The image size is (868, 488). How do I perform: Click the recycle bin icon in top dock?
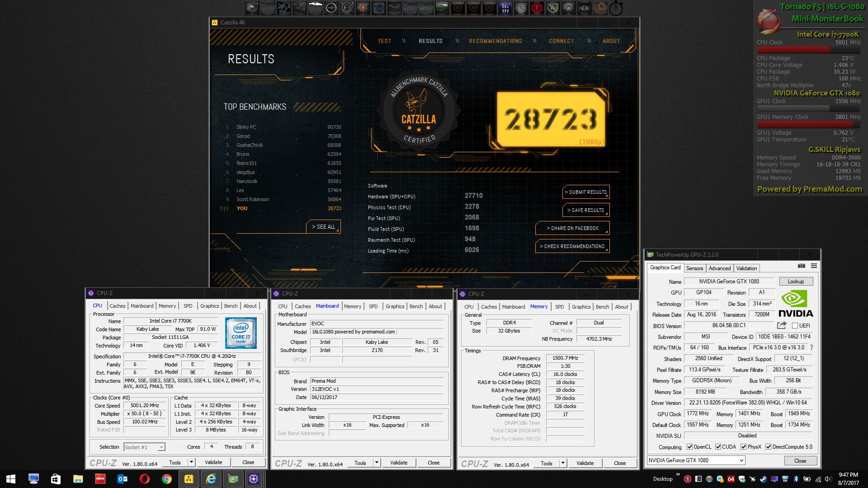tap(584, 8)
